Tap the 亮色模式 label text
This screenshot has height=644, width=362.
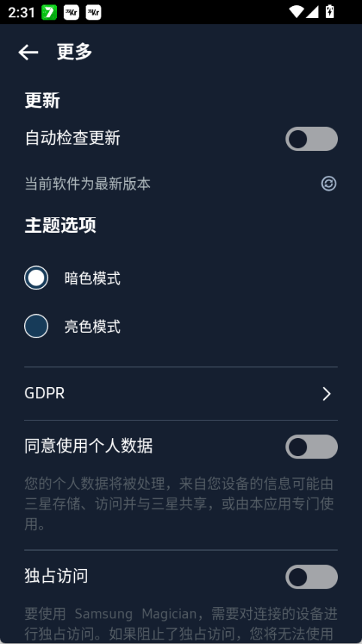(92, 327)
